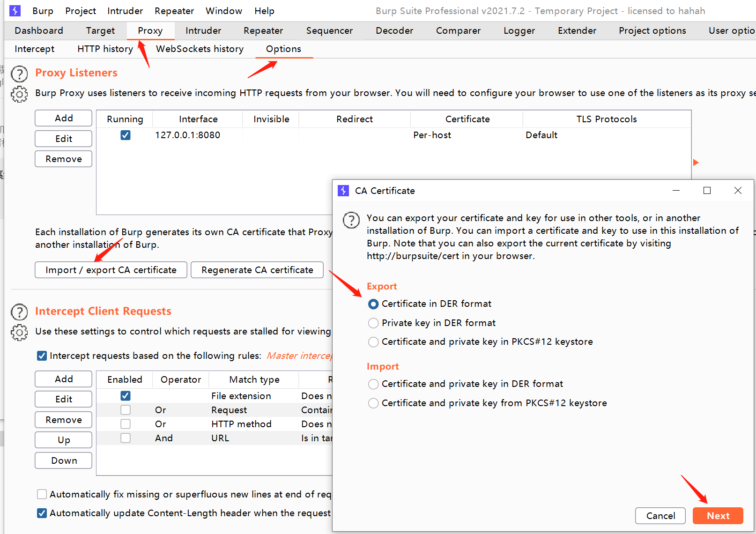Image resolution: width=756 pixels, height=534 pixels.
Task: Switch to the Repeater tab
Action: click(263, 30)
